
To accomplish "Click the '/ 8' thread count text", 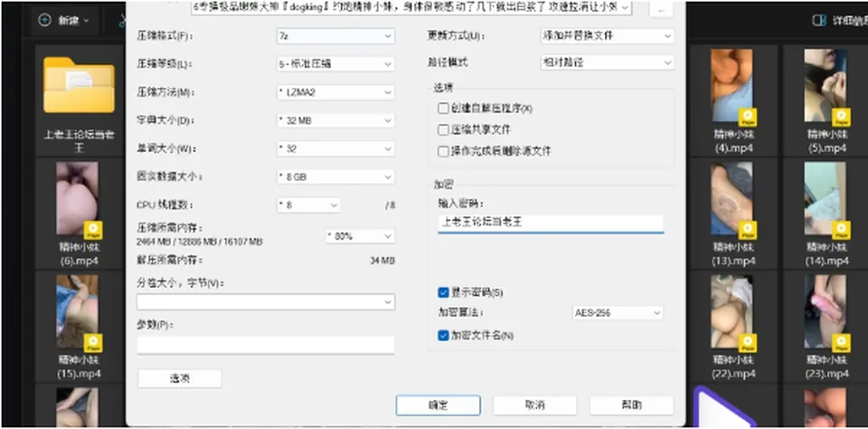I will pyautogui.click(x=391, y=205).
